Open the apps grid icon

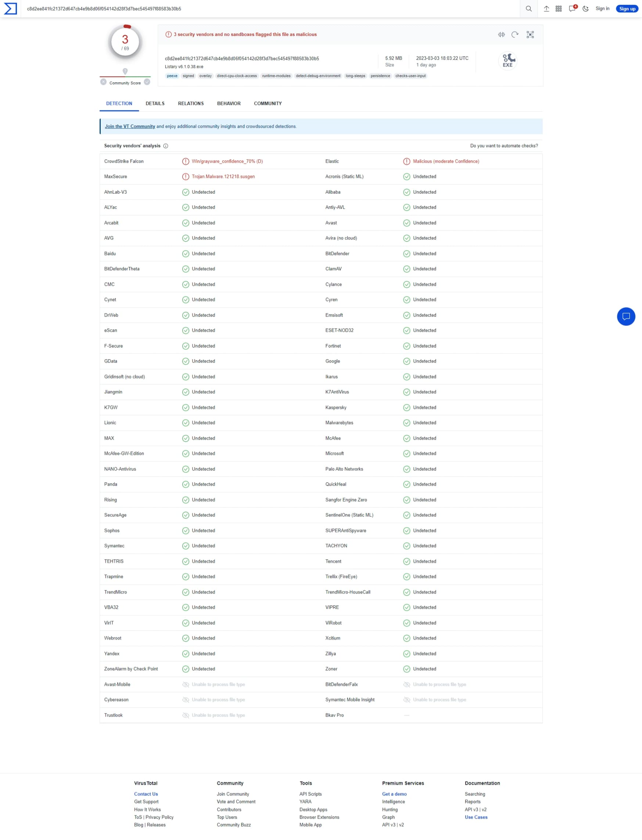pos(558,9)
